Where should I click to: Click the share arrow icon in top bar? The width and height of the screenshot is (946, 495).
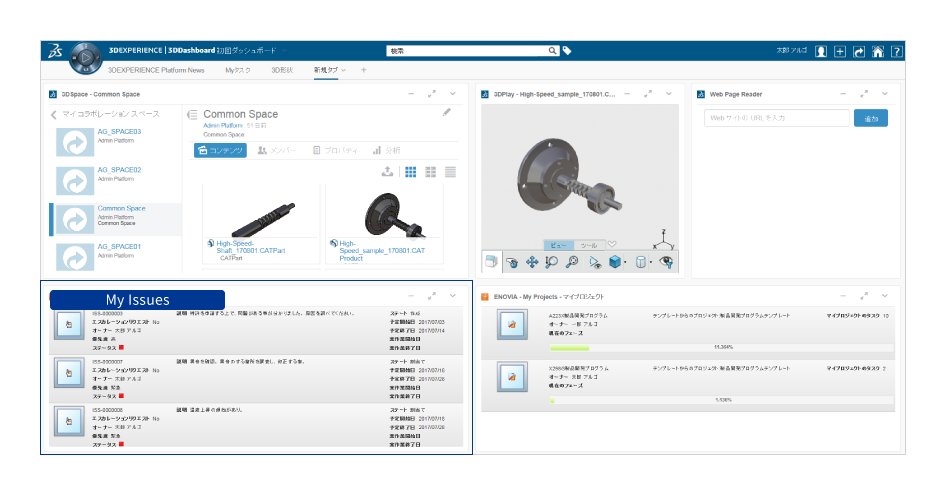point(859,51)
